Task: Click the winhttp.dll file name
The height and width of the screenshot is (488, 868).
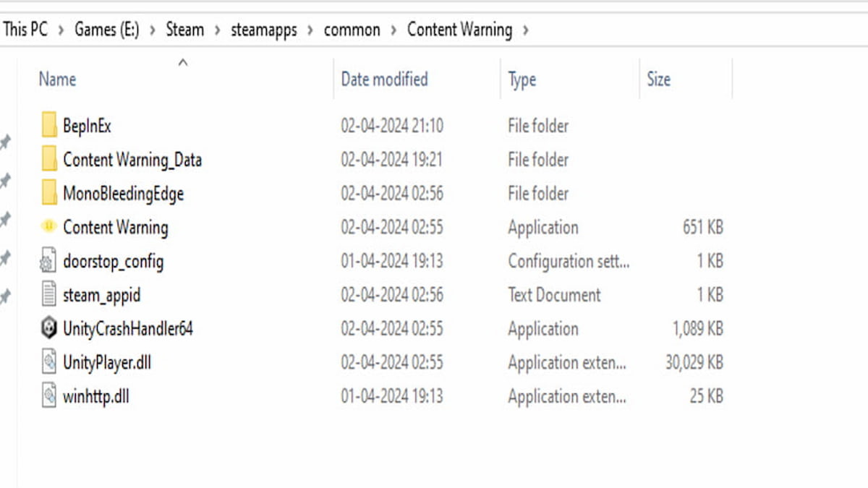Action: coord(95,396)
